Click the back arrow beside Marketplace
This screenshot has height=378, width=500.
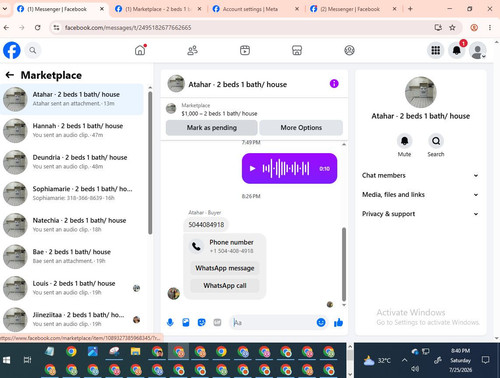[10, 75]
